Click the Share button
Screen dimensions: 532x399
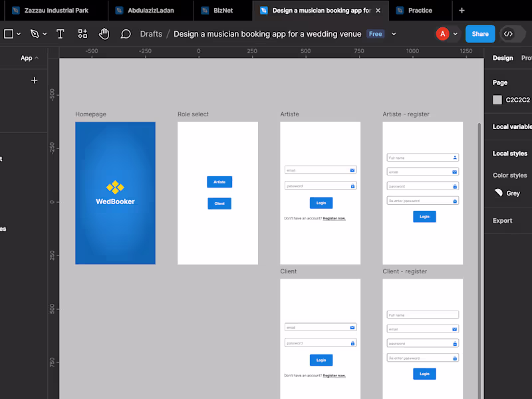click(480, 34)
